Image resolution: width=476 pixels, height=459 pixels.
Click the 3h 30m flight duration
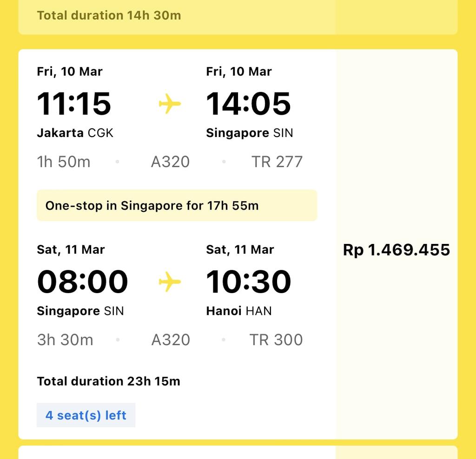pos(65,340)
